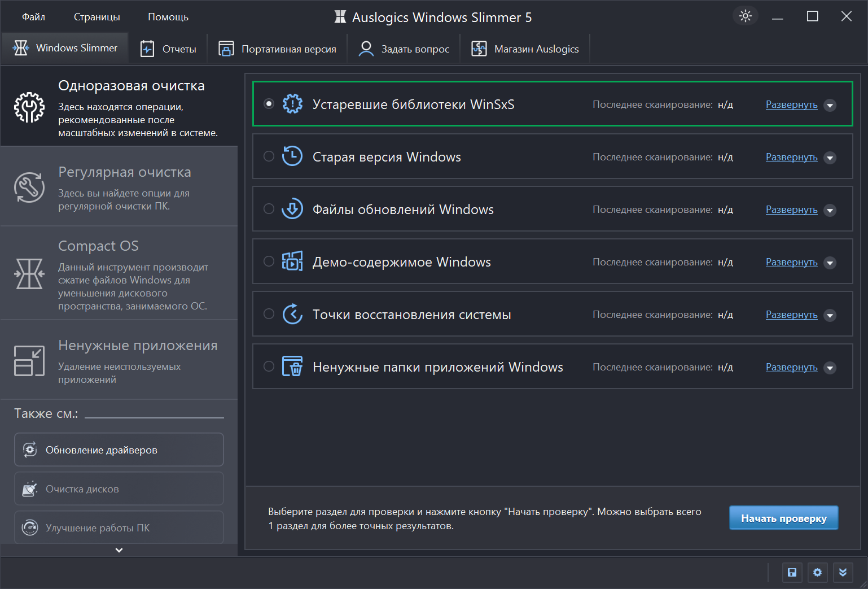Expand arrow for Файлы обновлений Windows
The width and height of the screenshot is (868, 589).
pos(830,210)
